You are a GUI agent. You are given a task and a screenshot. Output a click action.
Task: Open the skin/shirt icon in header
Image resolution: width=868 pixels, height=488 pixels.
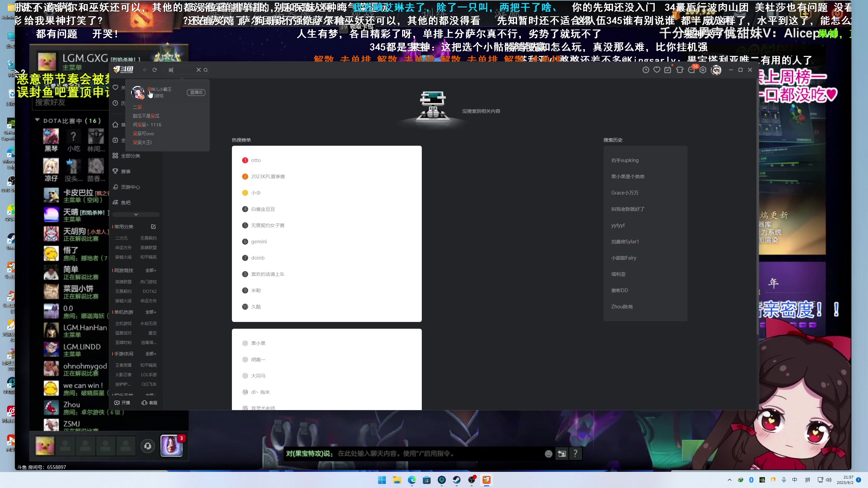coord(679,70)
